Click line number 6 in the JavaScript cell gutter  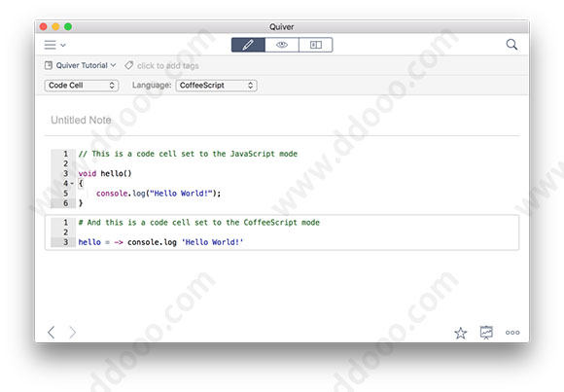[x=66, y=203]
